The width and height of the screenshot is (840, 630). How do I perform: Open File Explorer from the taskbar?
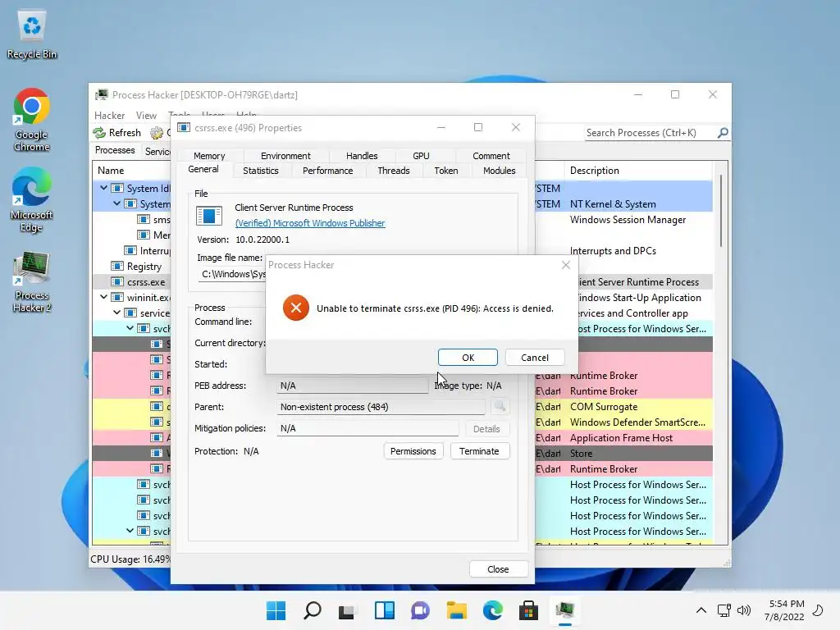point(456,610)
